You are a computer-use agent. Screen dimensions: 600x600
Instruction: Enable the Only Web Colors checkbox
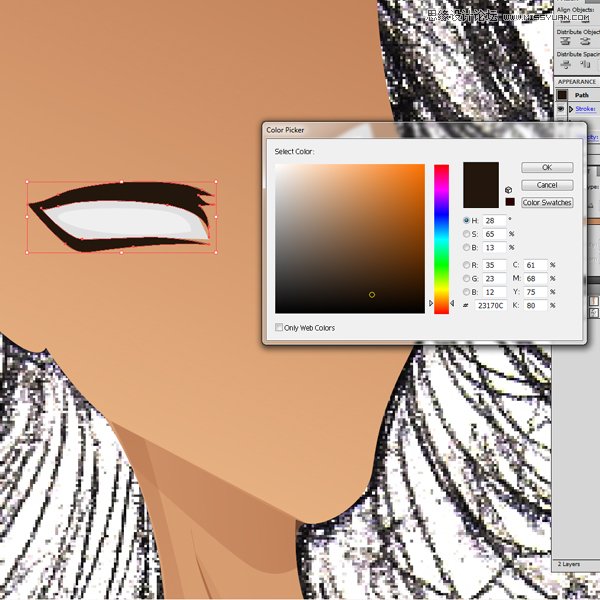point(279,327)
